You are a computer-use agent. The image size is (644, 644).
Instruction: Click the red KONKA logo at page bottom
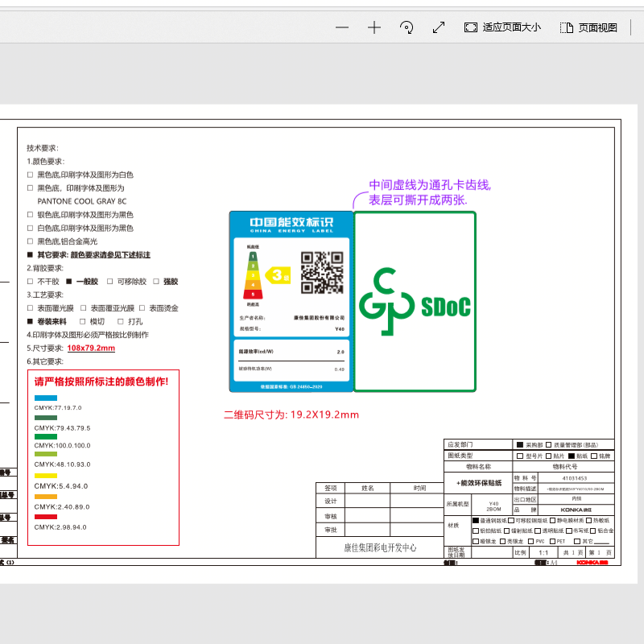click(592, 563)
